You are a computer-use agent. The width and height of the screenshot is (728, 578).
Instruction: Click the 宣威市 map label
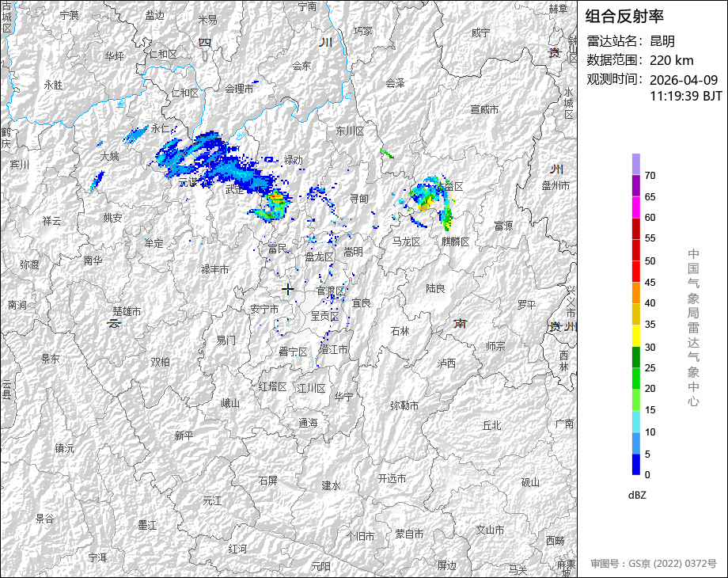point(484,109)
